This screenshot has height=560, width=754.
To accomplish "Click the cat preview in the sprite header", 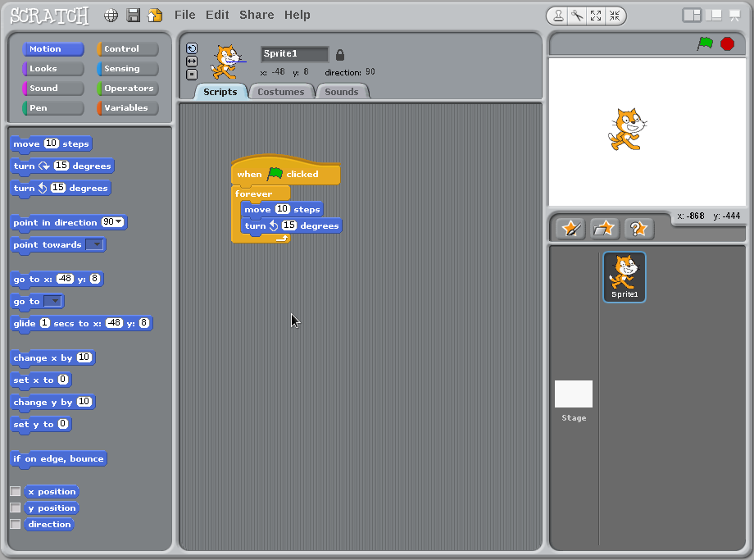I will point(226,61).
